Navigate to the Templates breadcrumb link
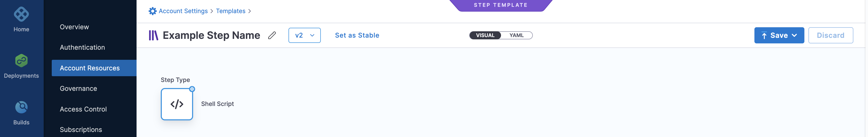This screenshot has width=868, height=137. tap(230, 11)
